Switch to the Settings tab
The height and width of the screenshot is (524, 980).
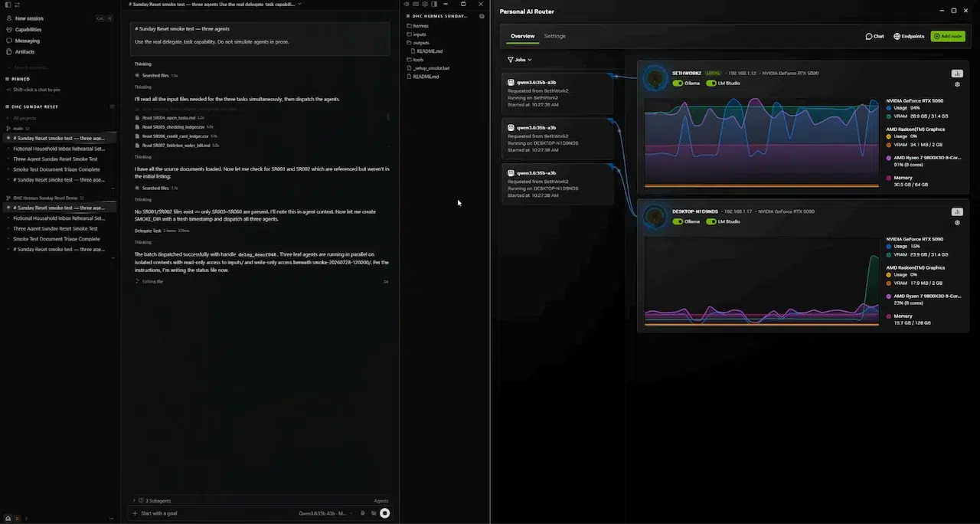555,36
